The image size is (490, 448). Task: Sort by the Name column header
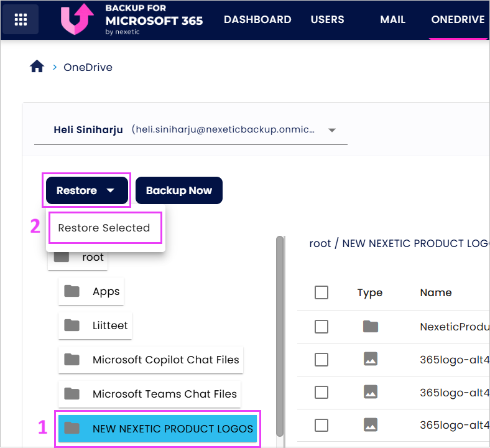[x=436, y=292]
